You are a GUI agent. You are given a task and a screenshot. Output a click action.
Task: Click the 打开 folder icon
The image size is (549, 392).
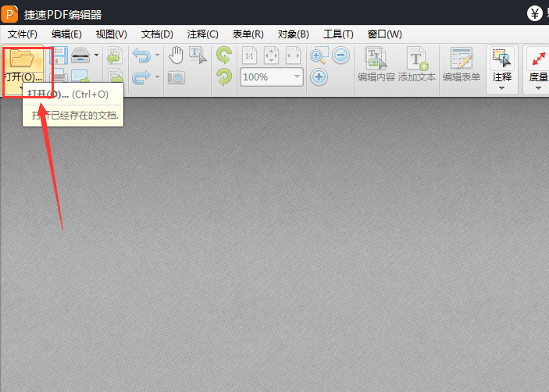point(22,58)
